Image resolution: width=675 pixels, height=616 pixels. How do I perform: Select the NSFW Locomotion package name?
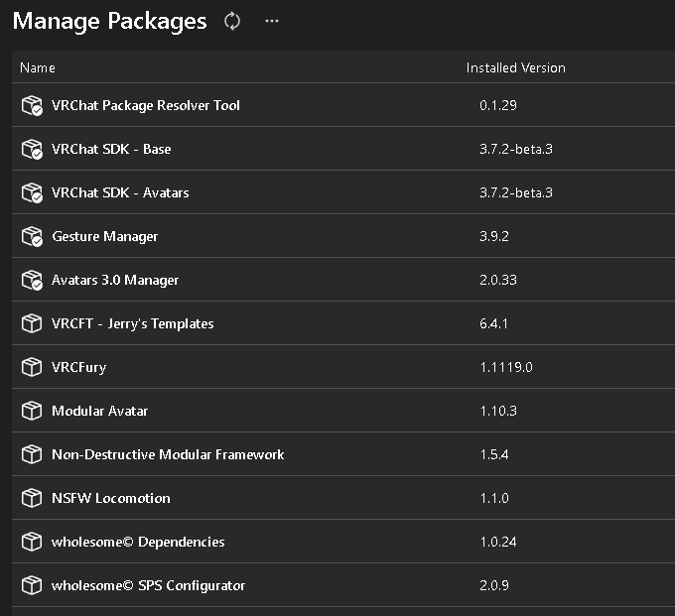coord(111,498)
